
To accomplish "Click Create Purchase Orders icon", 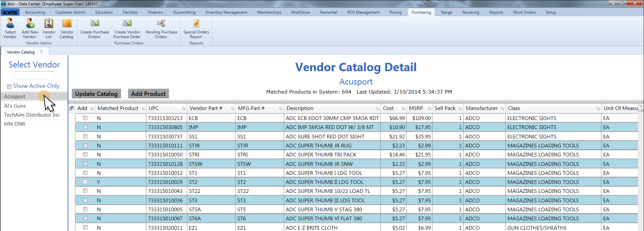I will 94,28.
